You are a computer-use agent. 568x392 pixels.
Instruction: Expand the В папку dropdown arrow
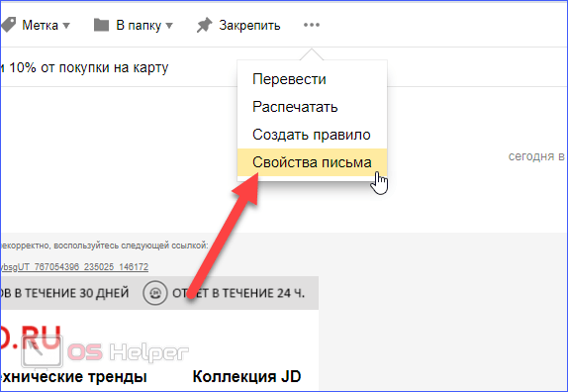(x=169, y=26)
